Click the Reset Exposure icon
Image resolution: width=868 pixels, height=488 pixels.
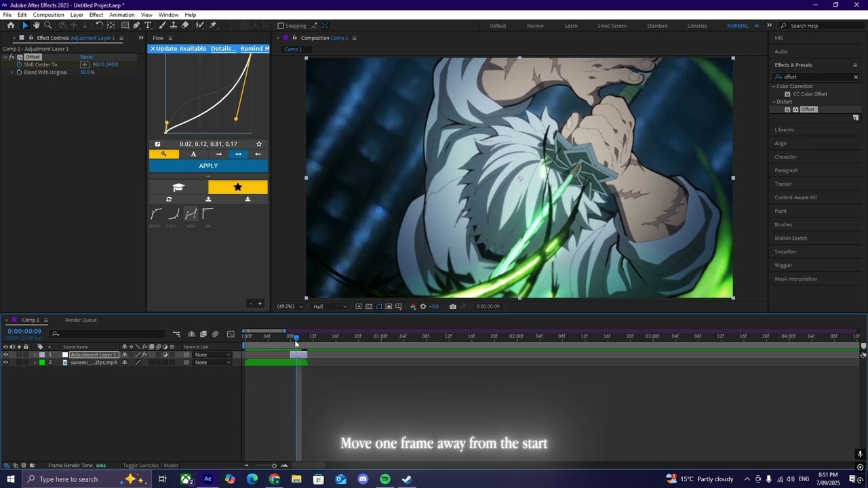coord(423,306)
